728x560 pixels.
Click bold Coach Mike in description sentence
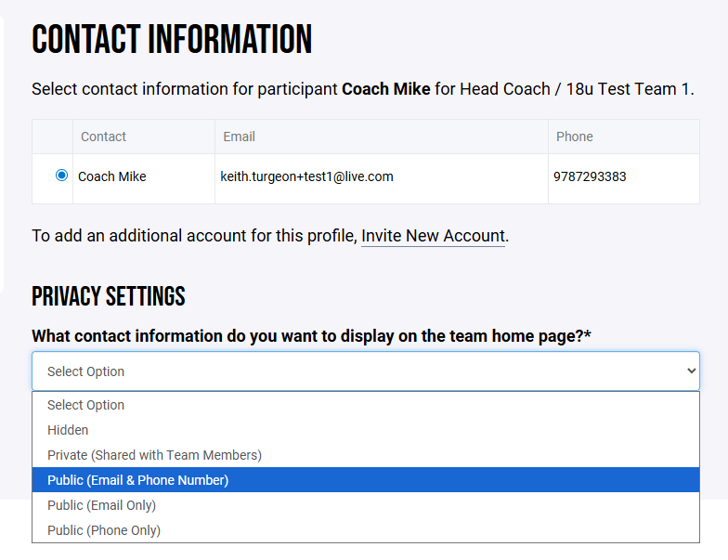pos(385,89)
